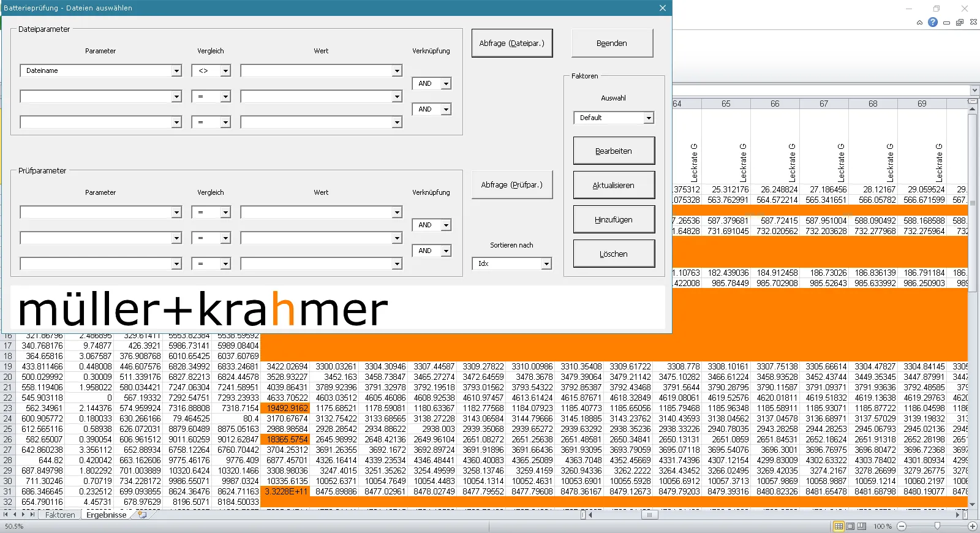Click the Aktualisieren button
This screenshot has height=533, width=980.
click(x=614, y=185)
